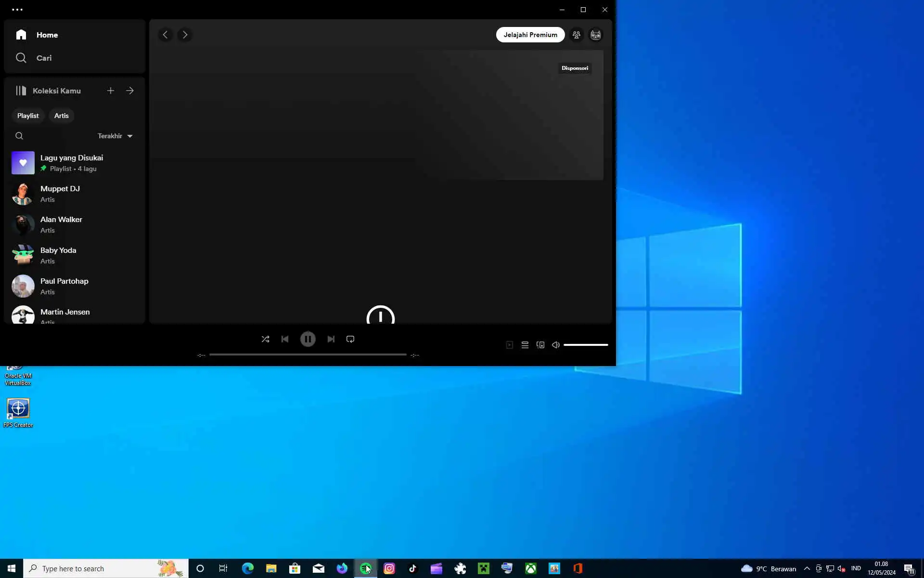Expand Koleksi Kamu with arrow
This screenshot has height=578, width=924.
130,91
